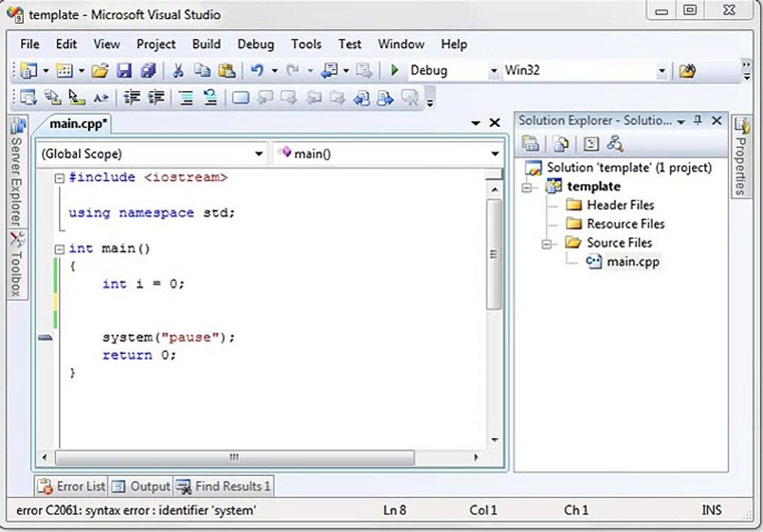Save main.cpp with the floppy disk icon
The width and height of the screenshot is (763, 532).
[124, 71]
